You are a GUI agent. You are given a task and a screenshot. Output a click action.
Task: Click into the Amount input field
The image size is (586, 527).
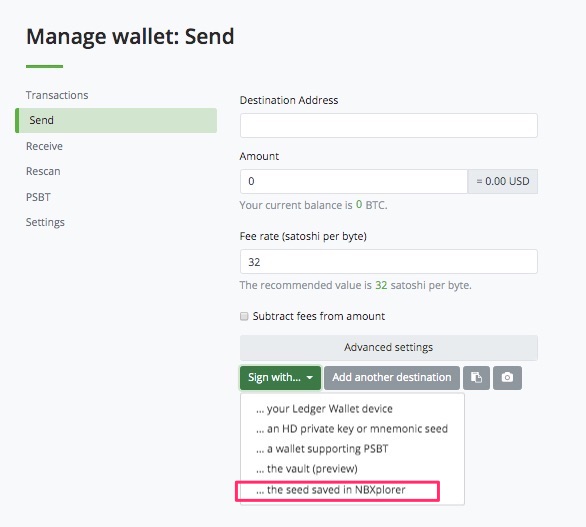point(354,181)
